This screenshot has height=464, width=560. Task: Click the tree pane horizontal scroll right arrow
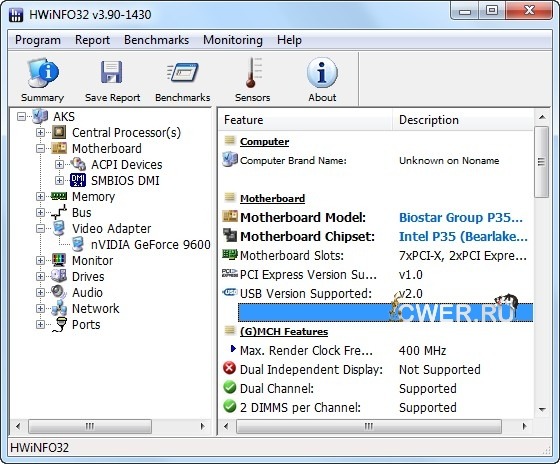(202, 426)
